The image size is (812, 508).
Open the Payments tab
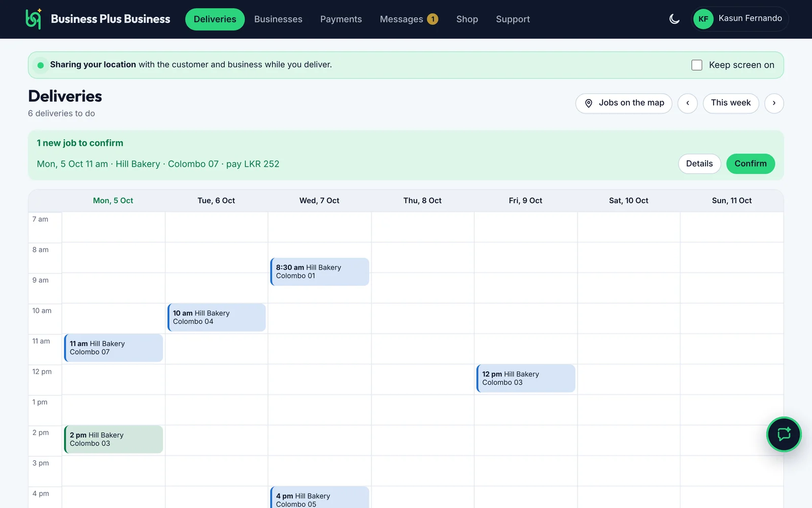coord(341,19)
